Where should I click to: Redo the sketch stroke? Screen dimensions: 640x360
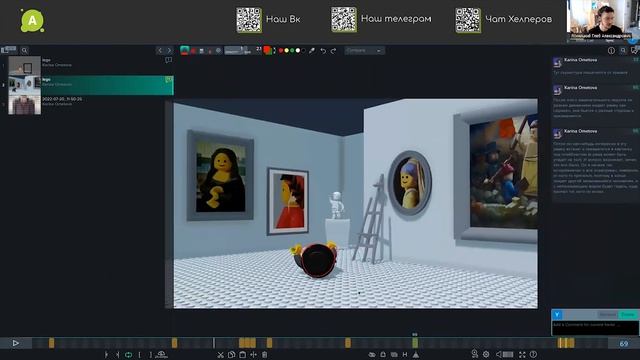[333, 51]
